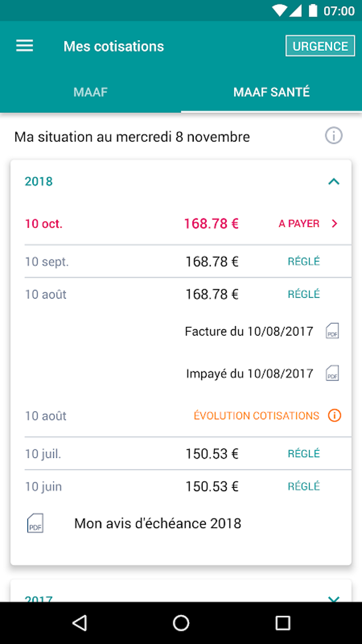Open info icon next to Ma situation
The height and width of the screenshot is (644, 362).
334,136
